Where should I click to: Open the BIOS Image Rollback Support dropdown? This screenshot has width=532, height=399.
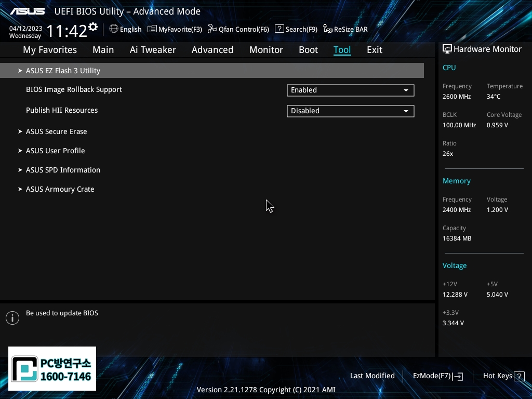coord(351,90)
